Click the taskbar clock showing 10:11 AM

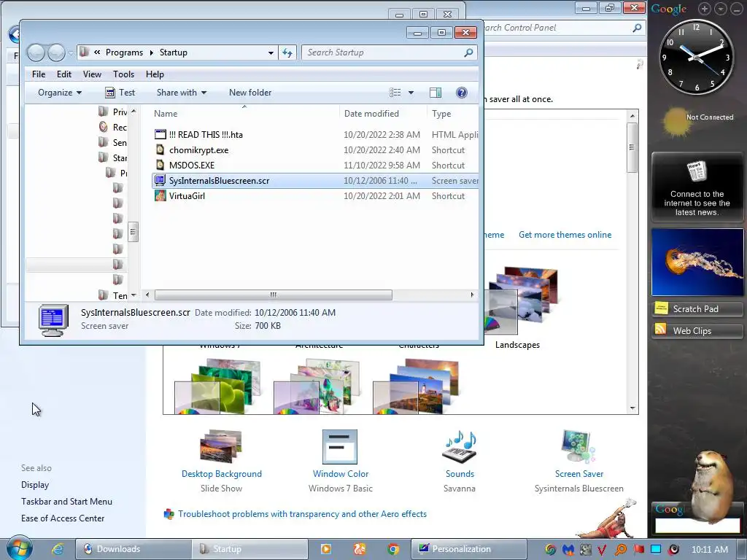point(709,550)
